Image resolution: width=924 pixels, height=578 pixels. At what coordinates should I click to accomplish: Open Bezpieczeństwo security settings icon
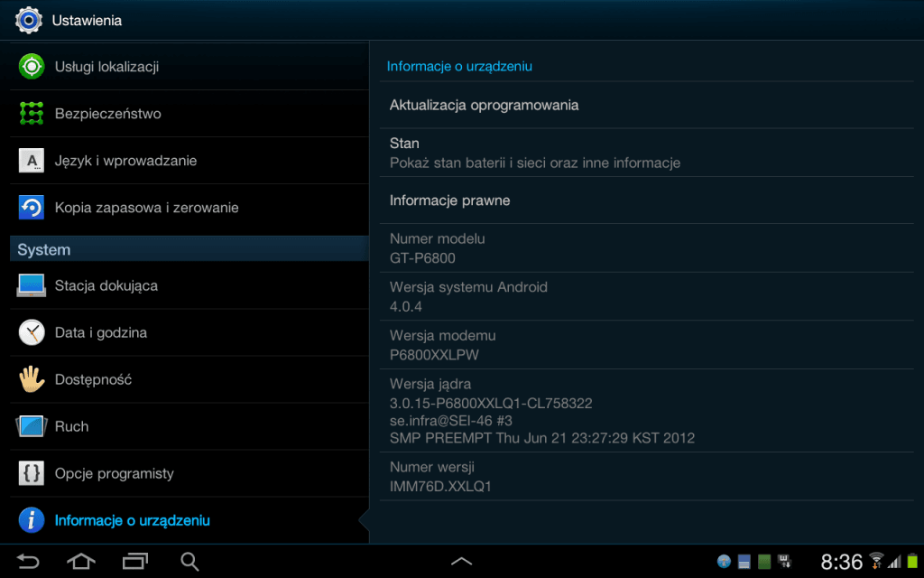click(32, 113)
